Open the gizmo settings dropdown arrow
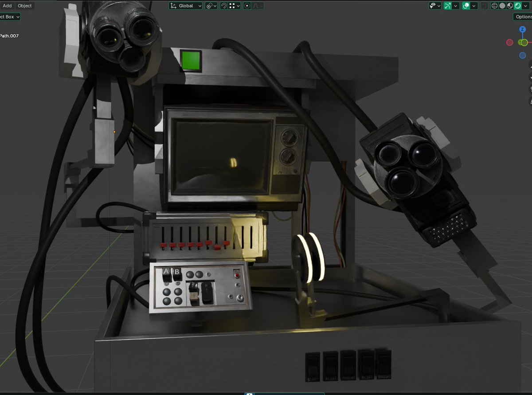 [x=456, y=6]
